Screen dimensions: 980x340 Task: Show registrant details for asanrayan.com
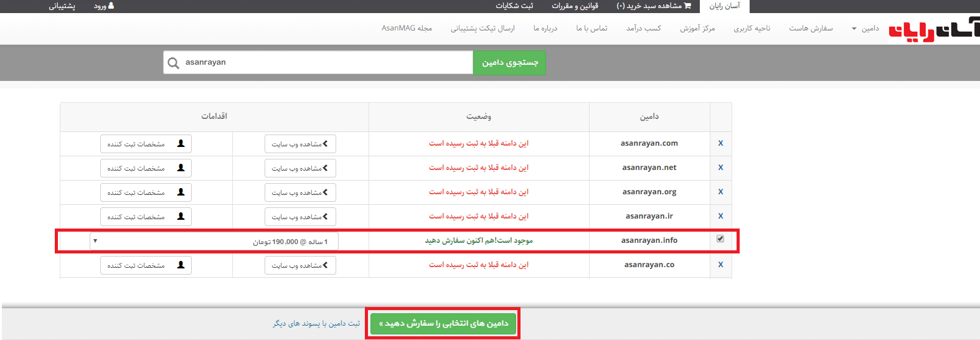click(146, 144)
